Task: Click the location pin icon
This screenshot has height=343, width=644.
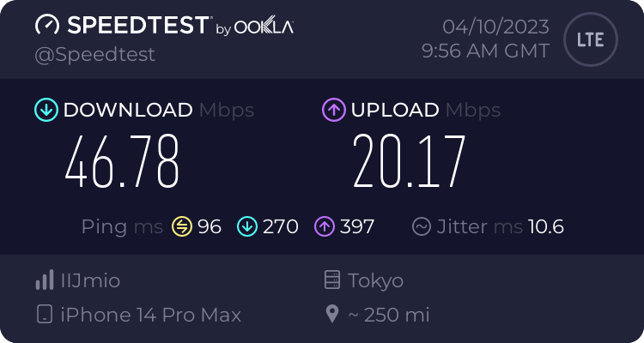Action: [x=331, y=315]
